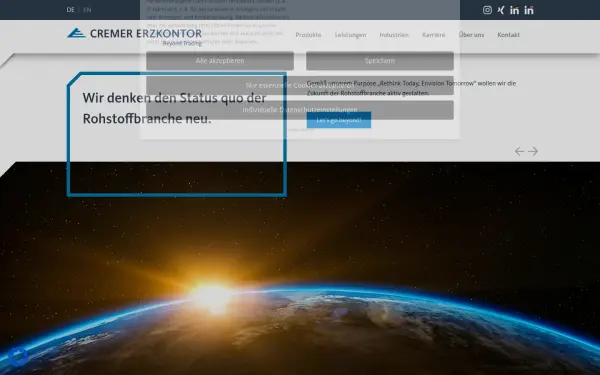This screenshot has width=600, height=375.
Task: Go to previous slide with left arrow
Action: click(519, 151)
